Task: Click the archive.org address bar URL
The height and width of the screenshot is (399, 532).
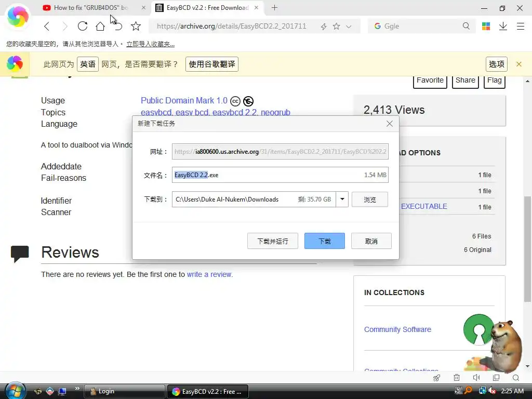Action: [231, 26]
